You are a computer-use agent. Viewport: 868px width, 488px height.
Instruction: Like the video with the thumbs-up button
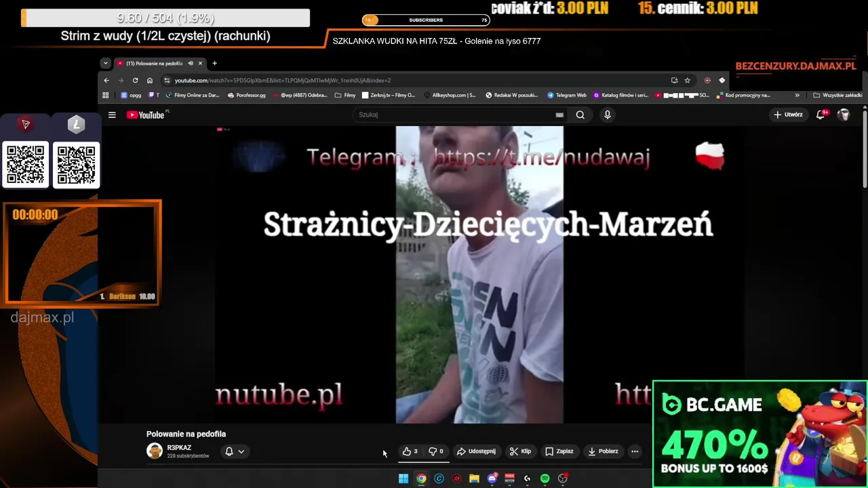click(410, 451)
